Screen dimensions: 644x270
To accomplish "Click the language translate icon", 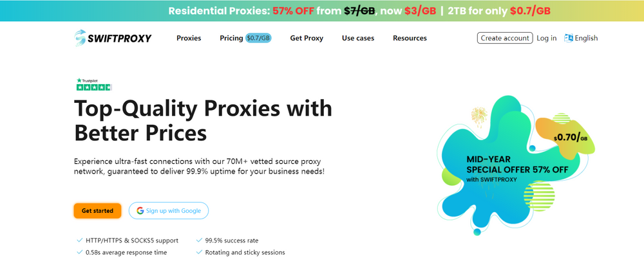I will click(568, 38).
